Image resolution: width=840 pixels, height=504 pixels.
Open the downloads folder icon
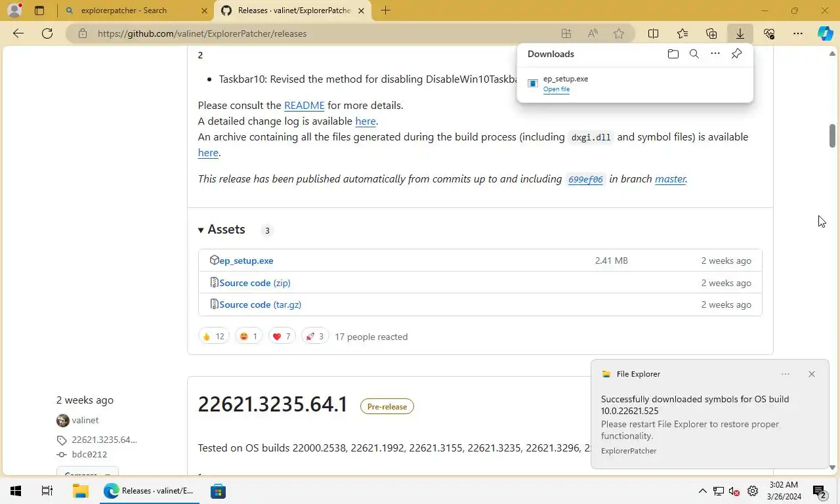tap(673, 54)
